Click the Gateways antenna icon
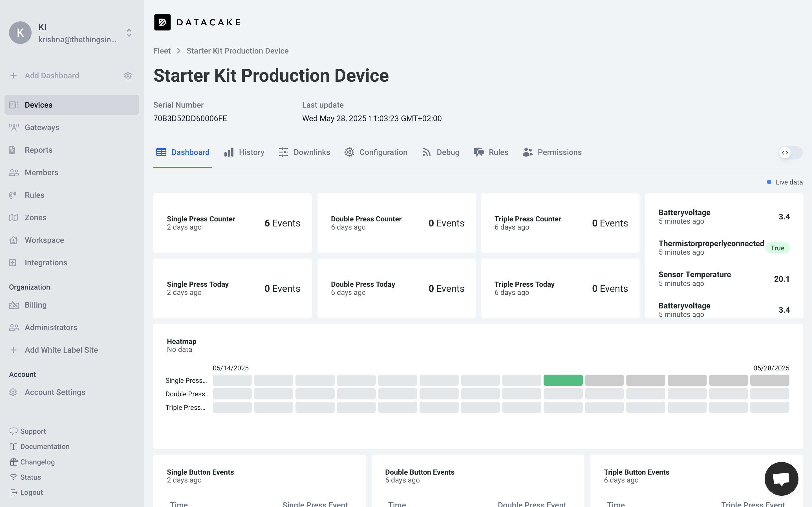Image resolution: width=812 pixels, height=507 pixels. coord(14,127)
